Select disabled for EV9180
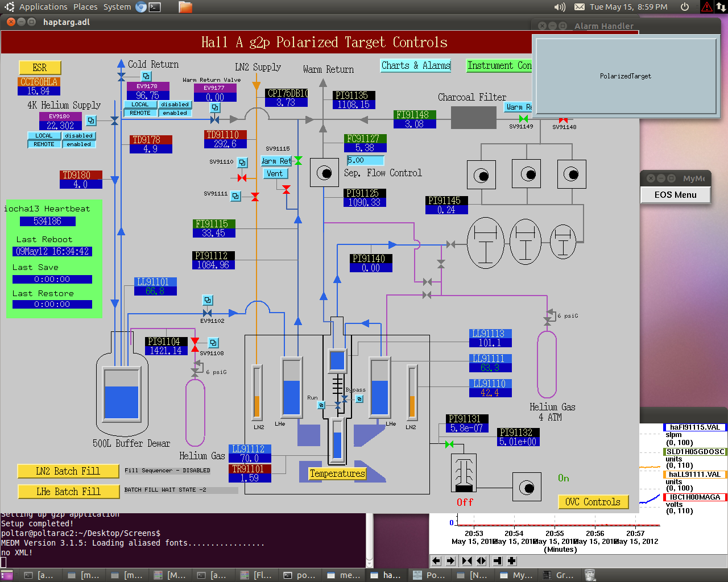The image size is (728, 582). click(x=78, y=136)
